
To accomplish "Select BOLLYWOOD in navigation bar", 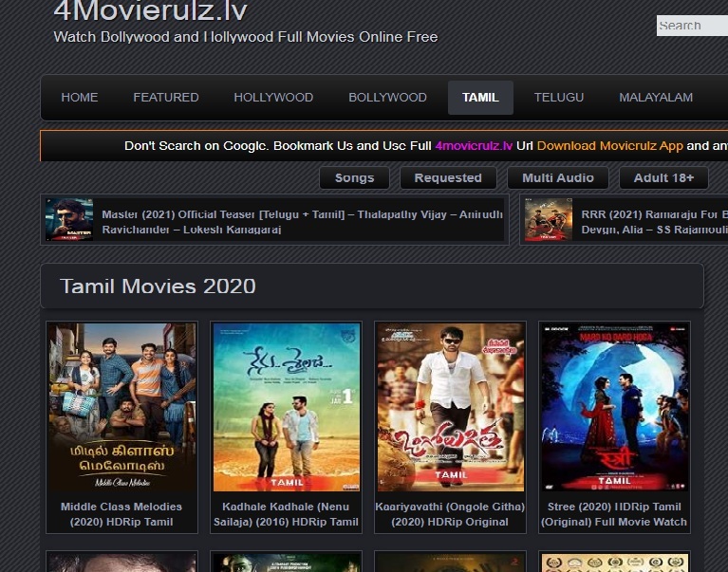I will click(x=387, y=98).
